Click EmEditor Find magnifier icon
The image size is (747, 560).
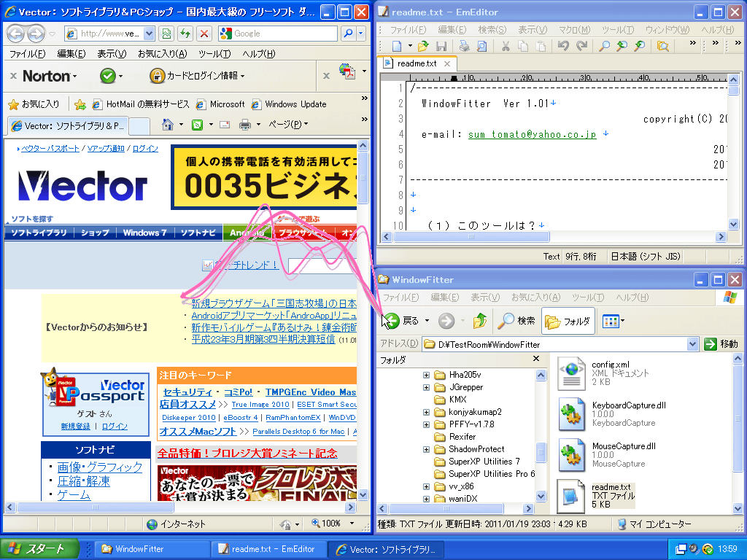(604, 46)
